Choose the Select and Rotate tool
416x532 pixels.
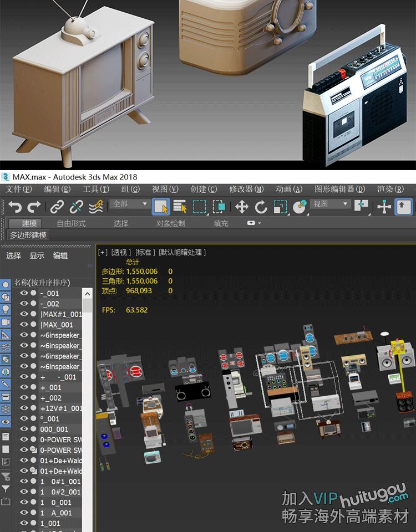261,207
